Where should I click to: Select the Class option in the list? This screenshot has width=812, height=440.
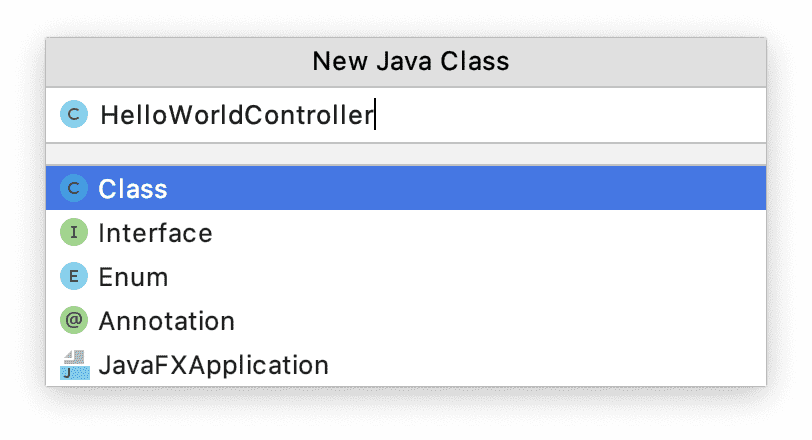(x=133, y=188)
